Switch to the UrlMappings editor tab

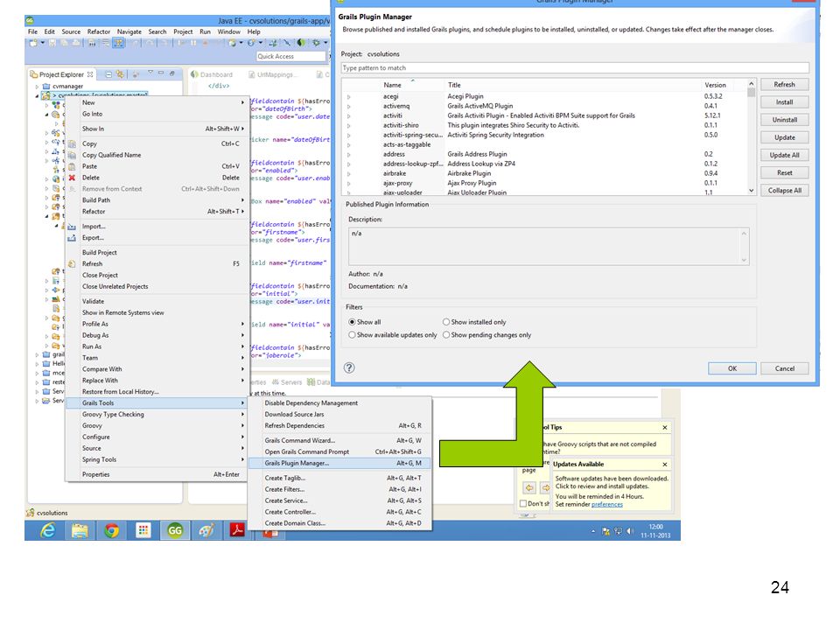coord(275,74)
